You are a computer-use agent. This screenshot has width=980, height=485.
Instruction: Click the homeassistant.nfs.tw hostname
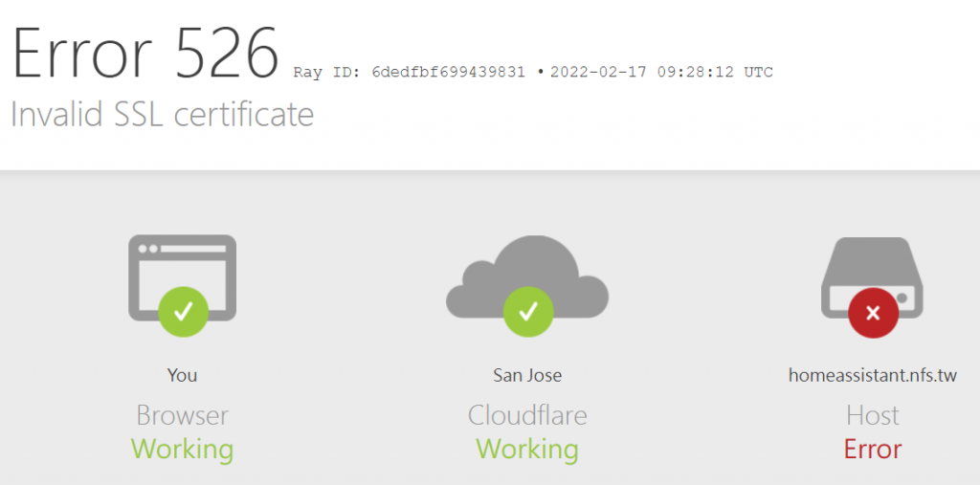(x=873, y=375)
